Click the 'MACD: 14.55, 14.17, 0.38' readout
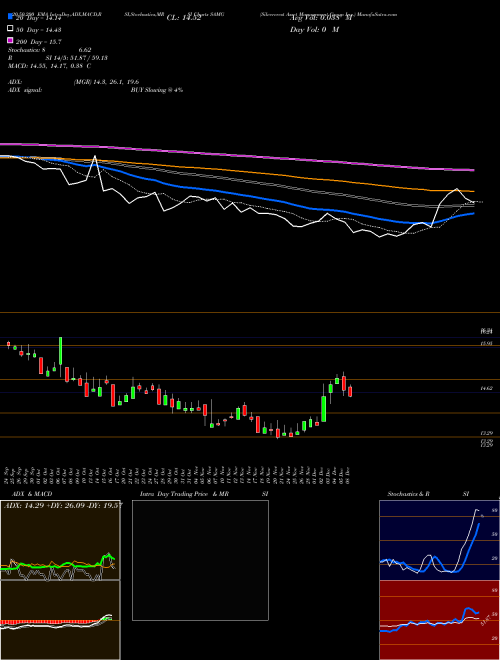The width and height of the screenshot is (500, 660). click(50, 66)
